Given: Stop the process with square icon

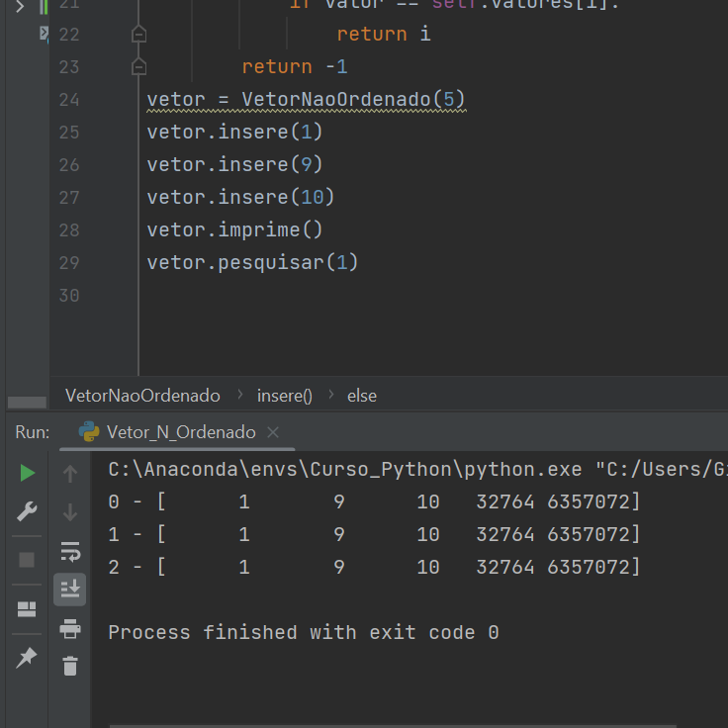Looking at the screenshot, I should click(x=27, y=560).
